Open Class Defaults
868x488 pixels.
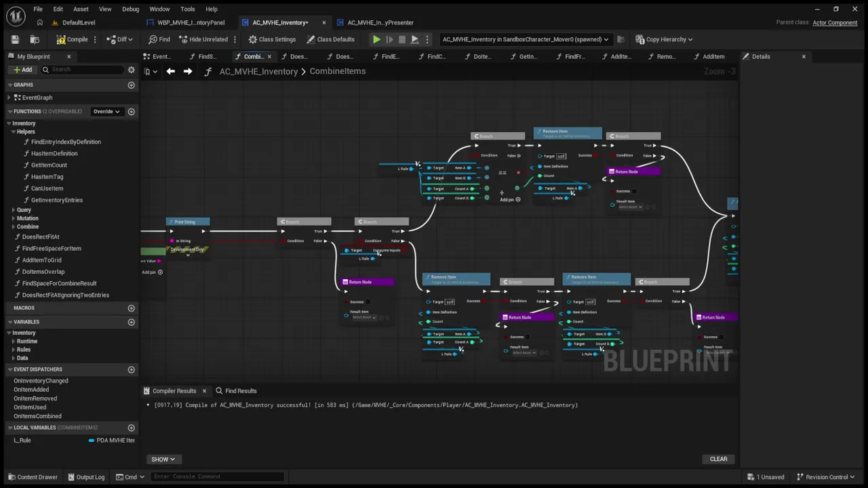[330, 39]
